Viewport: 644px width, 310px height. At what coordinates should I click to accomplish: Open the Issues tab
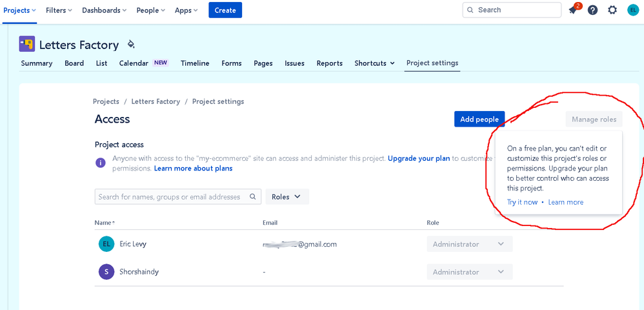(x=294, y=63)
